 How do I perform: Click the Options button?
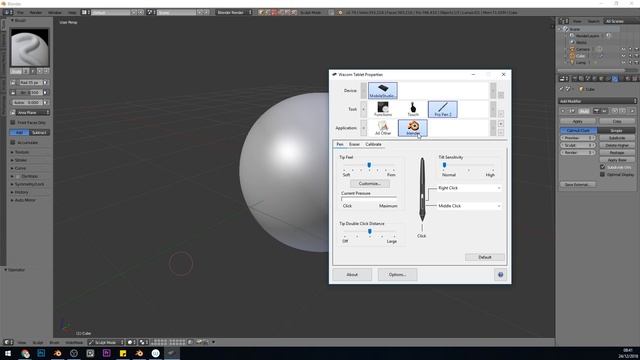point(397,275)
